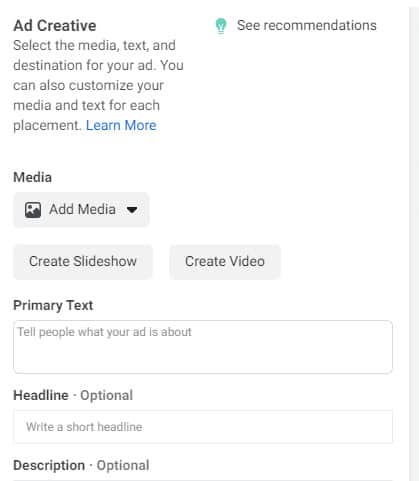
Task: Click the Description field label
Action: click(x=49, y=465)
